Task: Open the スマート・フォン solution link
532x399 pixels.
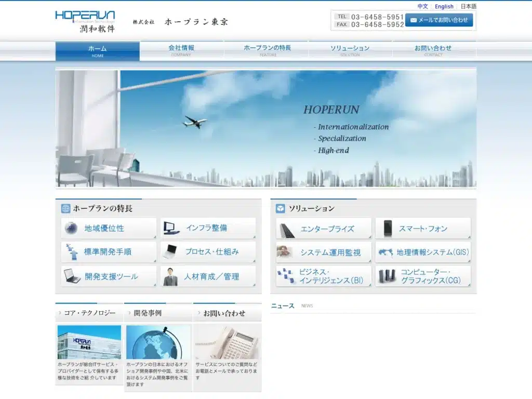Action: coord(423,229)
